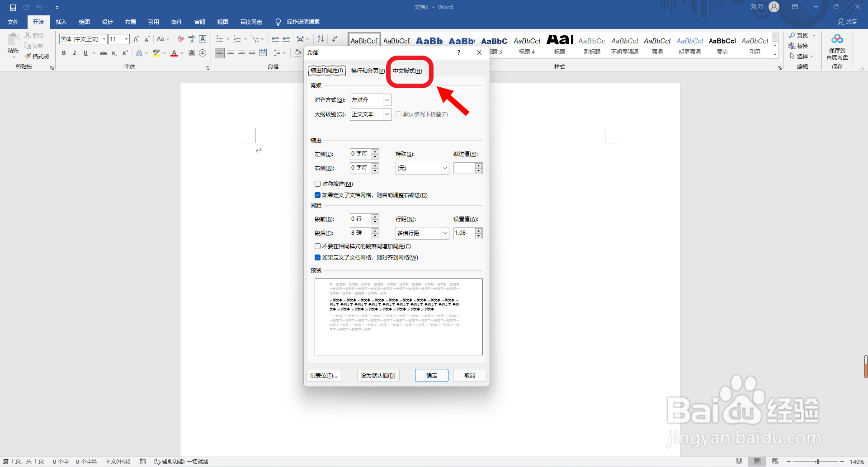This screenshot has height=467, width=868.
Task: Right align the paragraph
Action: (x=241, y=53)
